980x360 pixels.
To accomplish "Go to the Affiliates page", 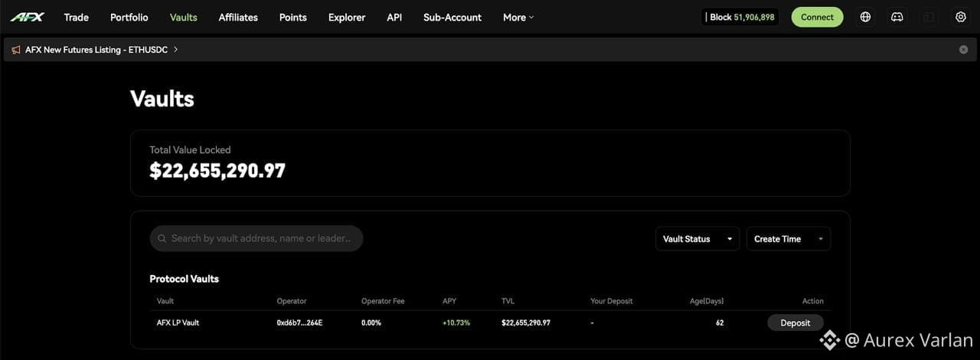I will coord(238,17).
